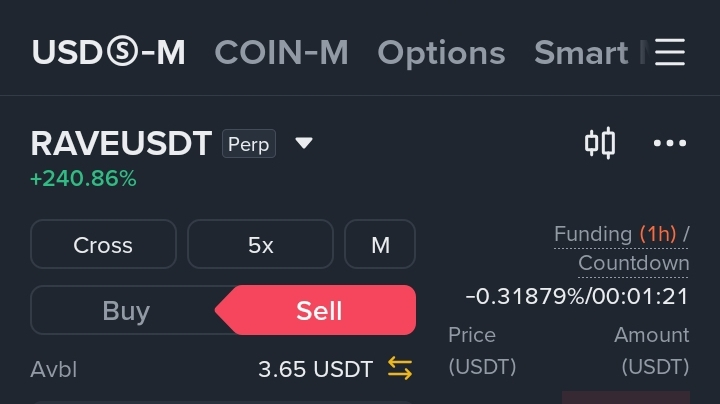Open the three-dot more options menu

tap(670, 143)
